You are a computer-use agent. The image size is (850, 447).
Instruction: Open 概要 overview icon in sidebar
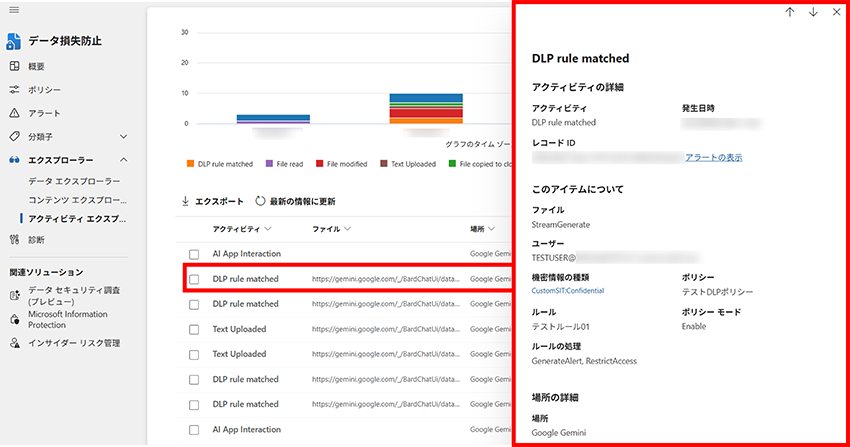(14, 66)
